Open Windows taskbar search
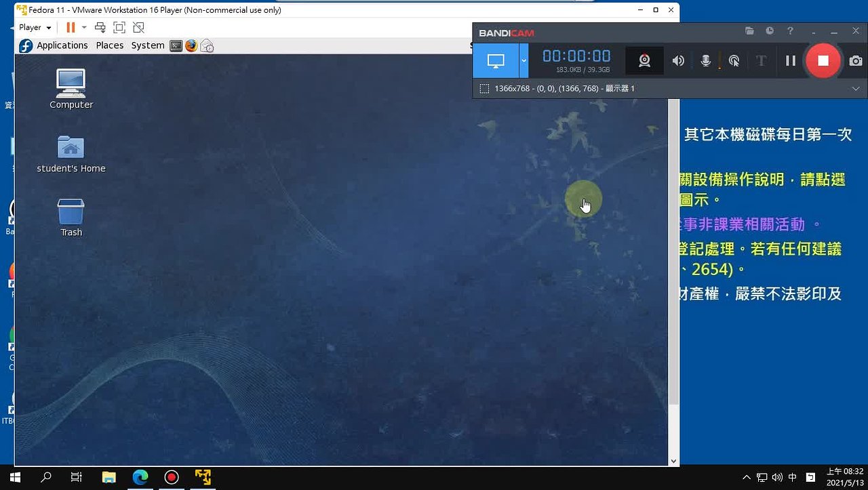The height and width of the screenshot is (490, 868). pyautogui.click(x=46, y=477)
